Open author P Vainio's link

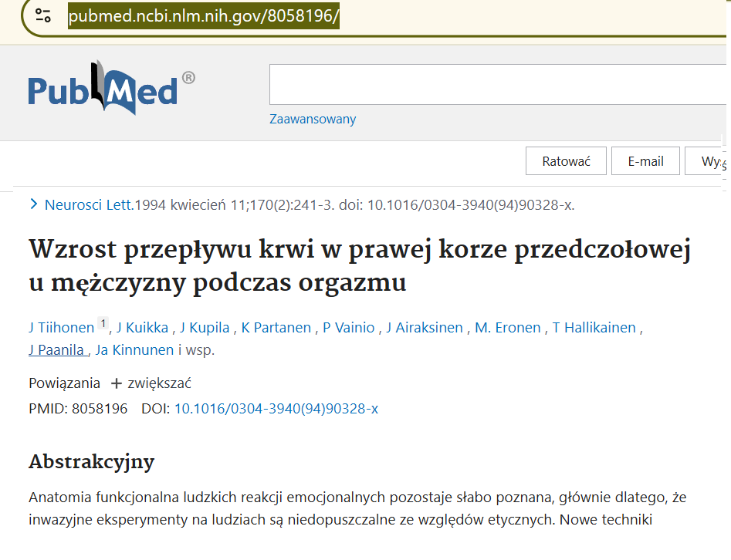tap(348, 328)
